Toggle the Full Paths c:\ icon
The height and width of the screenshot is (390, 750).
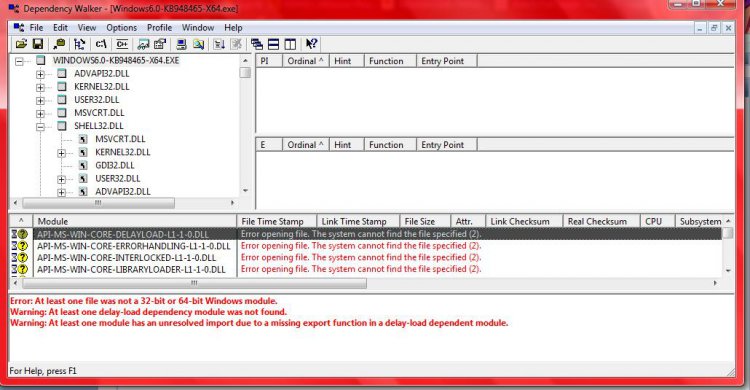101,44
